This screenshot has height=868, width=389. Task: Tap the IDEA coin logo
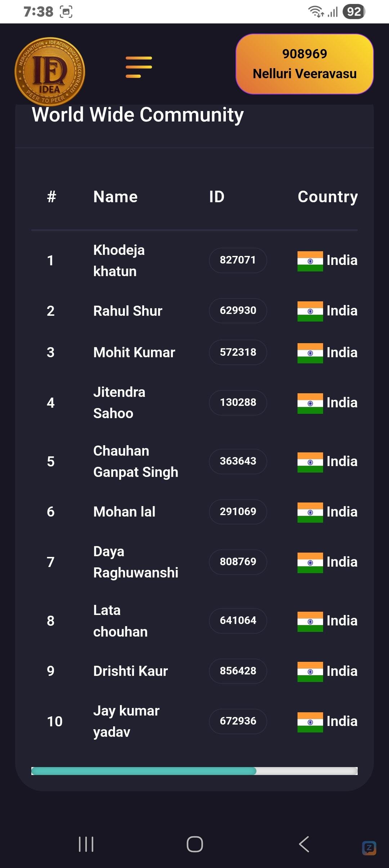[50, 71]
